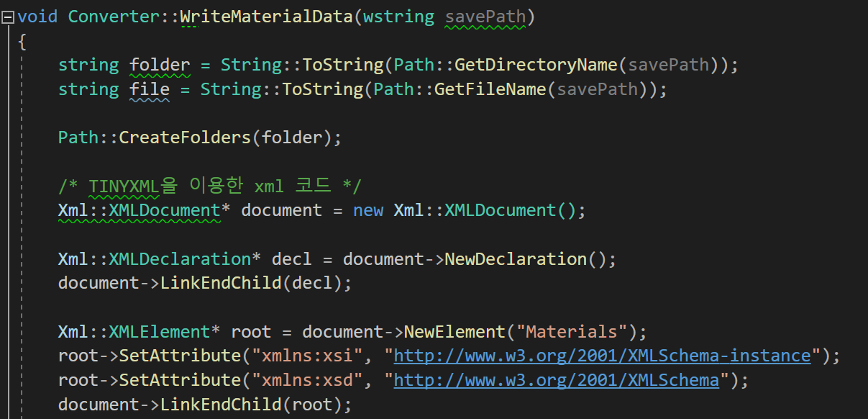This screenshot has width=868, height=419.
Task: Open the w3.org/2001/XMLSchema link in xmlns:xsd line
Action: [557, 380]
